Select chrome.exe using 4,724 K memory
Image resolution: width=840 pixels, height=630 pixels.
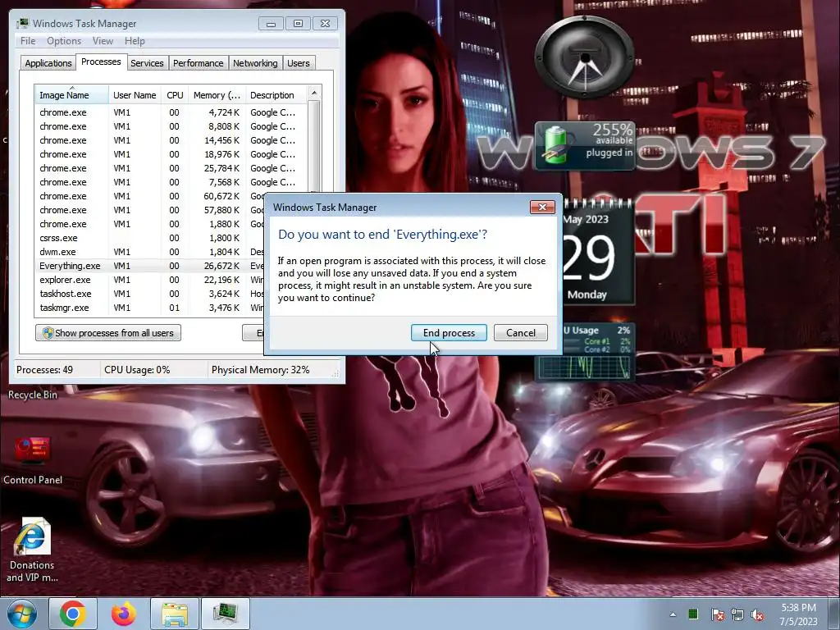coord(171,112)
